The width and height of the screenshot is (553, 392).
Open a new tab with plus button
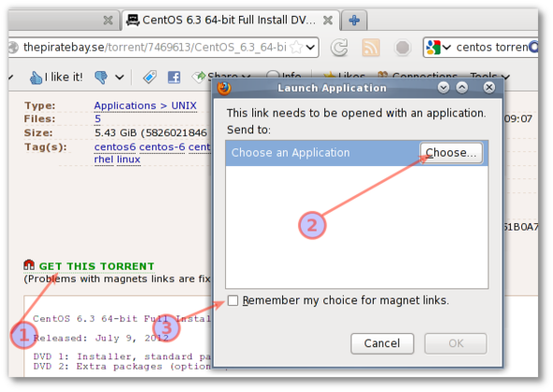[354, 21]
